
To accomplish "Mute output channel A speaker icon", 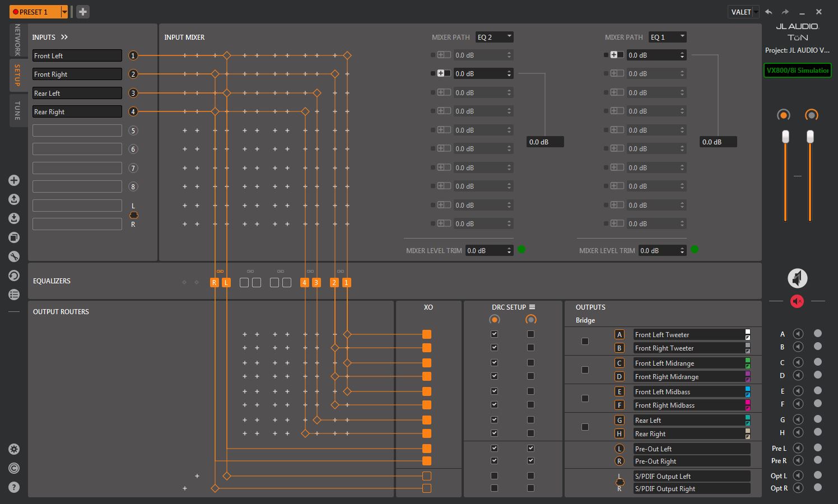I will coord(798,334).
